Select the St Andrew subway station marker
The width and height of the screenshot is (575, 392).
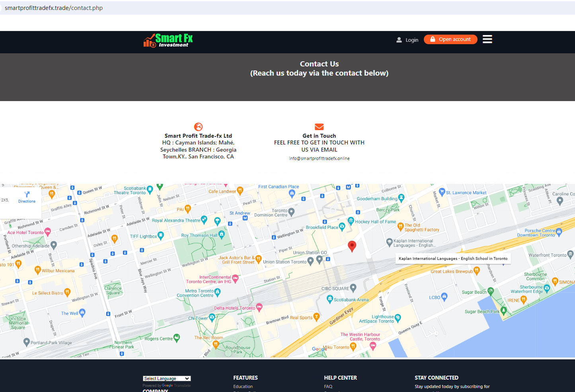pos(245,218)
